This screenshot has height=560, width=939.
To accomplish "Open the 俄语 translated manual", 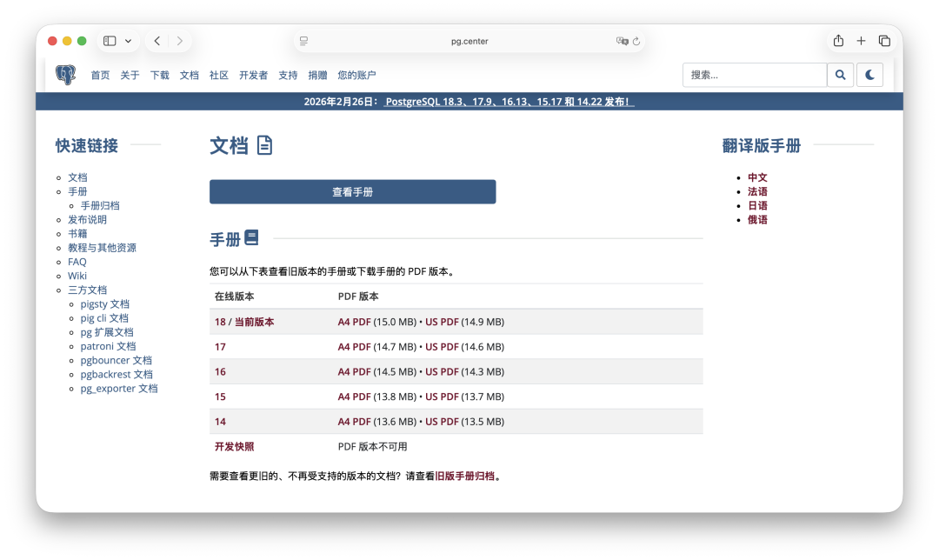I will pos(757,219).
